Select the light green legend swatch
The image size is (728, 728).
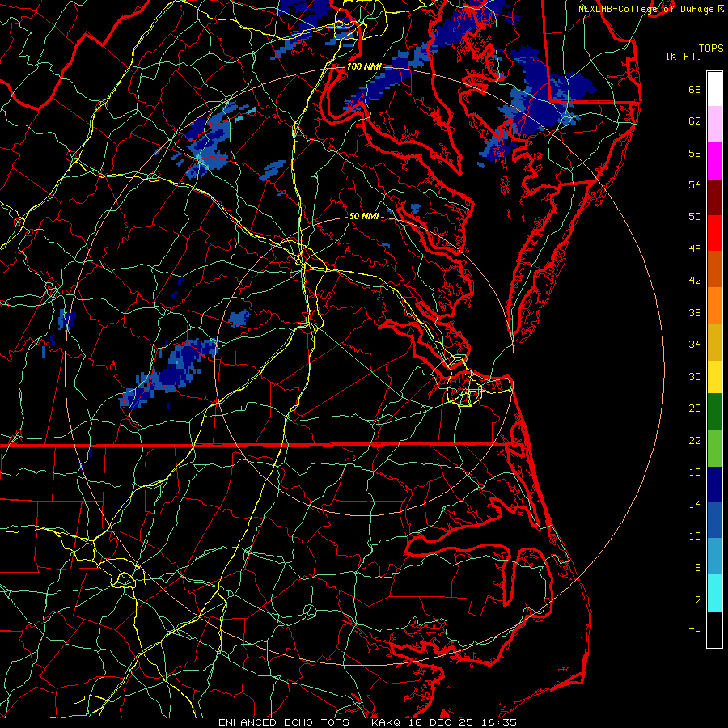click(x=714, y=448)
